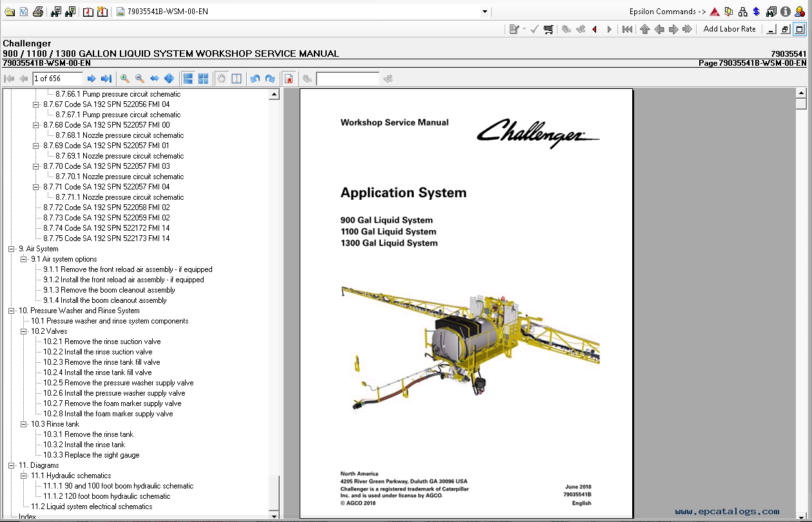Open 10.1 Pressure washer and rinse system components

pos(110,321)
